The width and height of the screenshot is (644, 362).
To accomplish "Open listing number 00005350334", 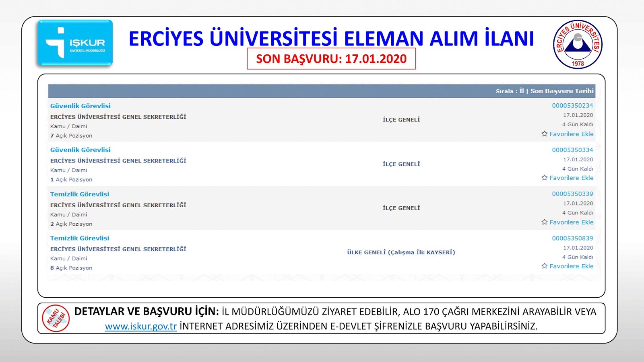I will pos(572,150).
